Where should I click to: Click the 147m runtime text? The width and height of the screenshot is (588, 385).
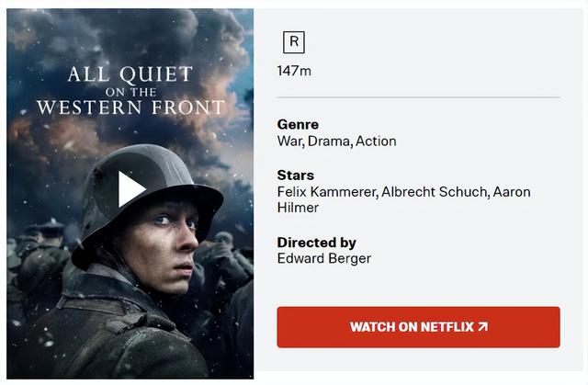click(x=294, y=71)
